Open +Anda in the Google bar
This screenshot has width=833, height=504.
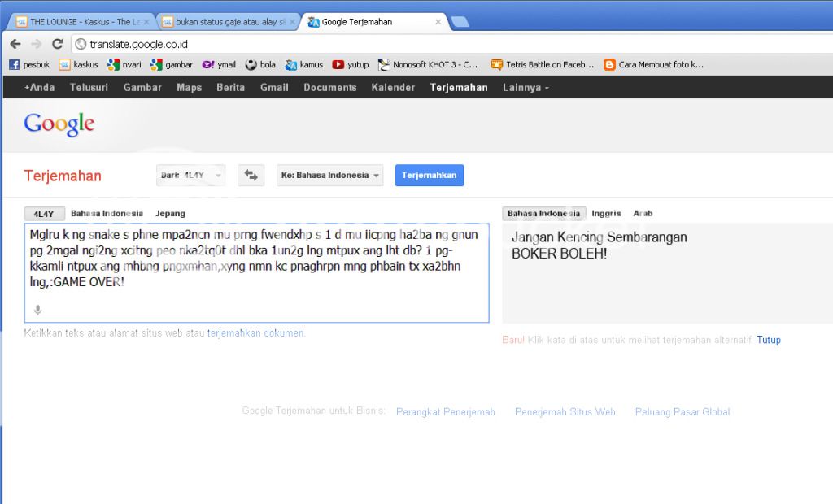(39, 88)
